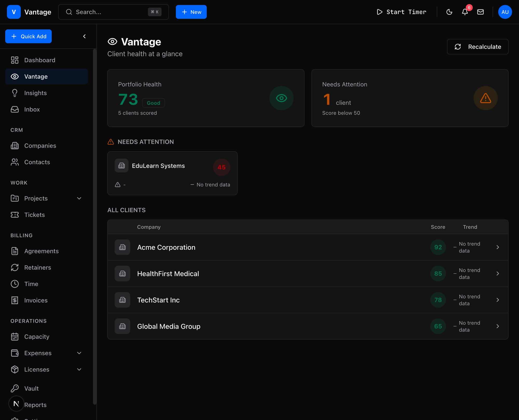Open the mail envelope icon
This screenshot has height=420, width=519.
480,12
